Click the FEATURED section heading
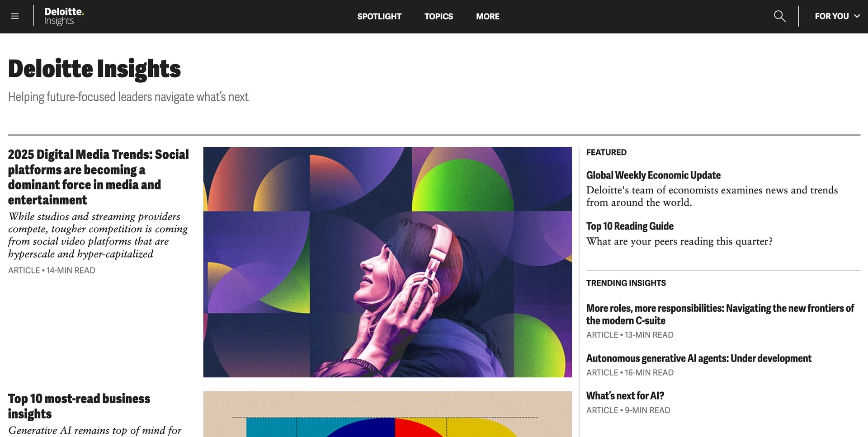Screen dimensions: 868x437 click(x=606, y=152)
